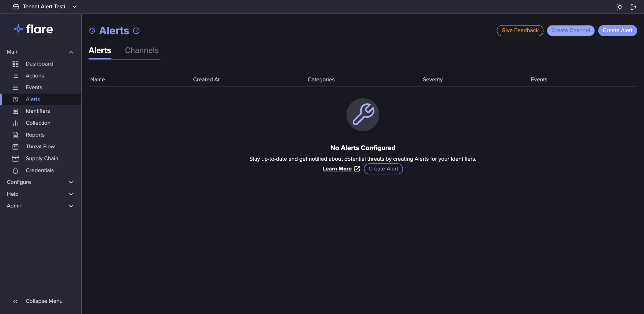The width and height of the screenshot is (644, 314).
Task: Open the tenant selector dropdown
Action: pos(45,7)
